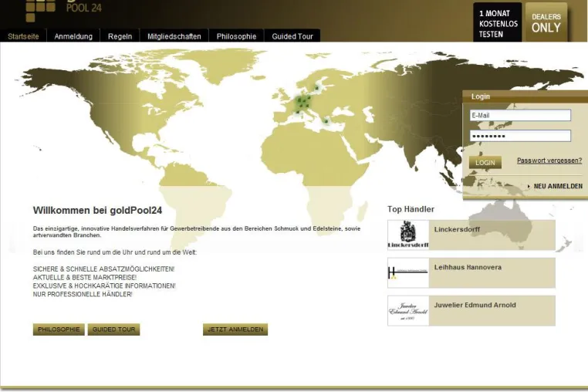This screenshot has height=392, width=588.
Task: Click the PHILOSOPHIE button below the text
Action: 59,329
